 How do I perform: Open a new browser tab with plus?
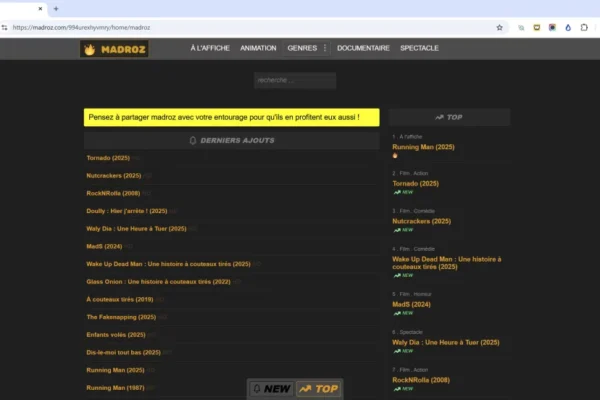click(56, 8)
